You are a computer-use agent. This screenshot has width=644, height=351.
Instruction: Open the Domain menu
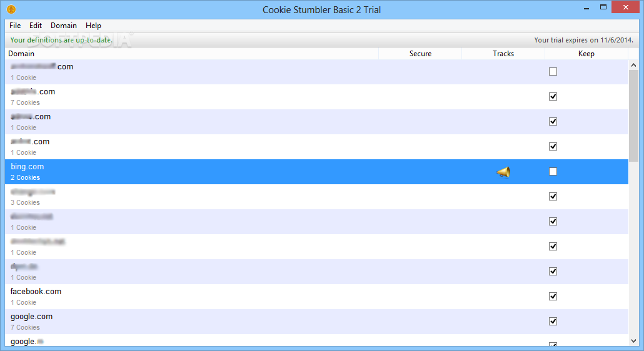(x=64, y=26)
